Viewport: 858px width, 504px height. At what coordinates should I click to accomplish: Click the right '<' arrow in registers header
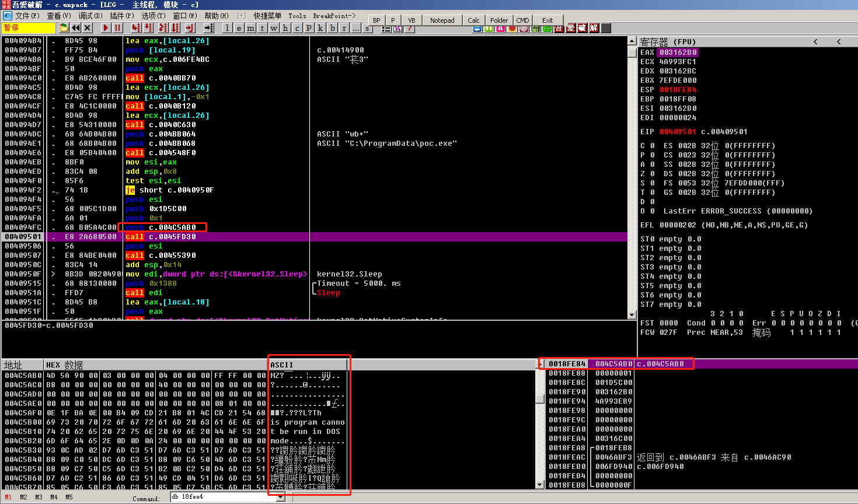pos(839,42)
